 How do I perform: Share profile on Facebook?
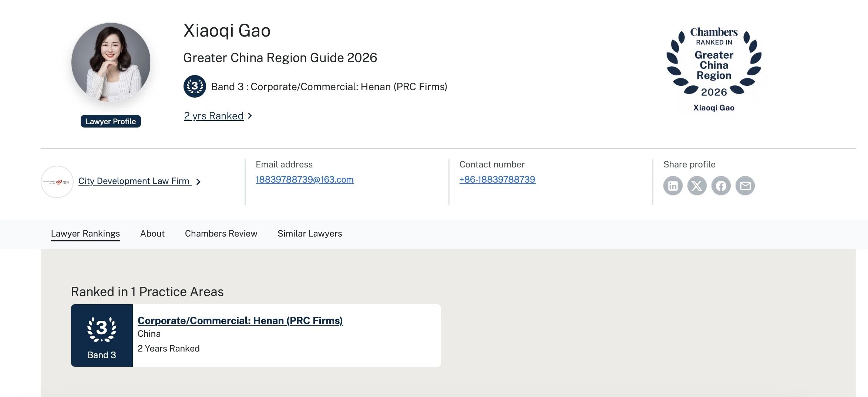click(721, 186)
